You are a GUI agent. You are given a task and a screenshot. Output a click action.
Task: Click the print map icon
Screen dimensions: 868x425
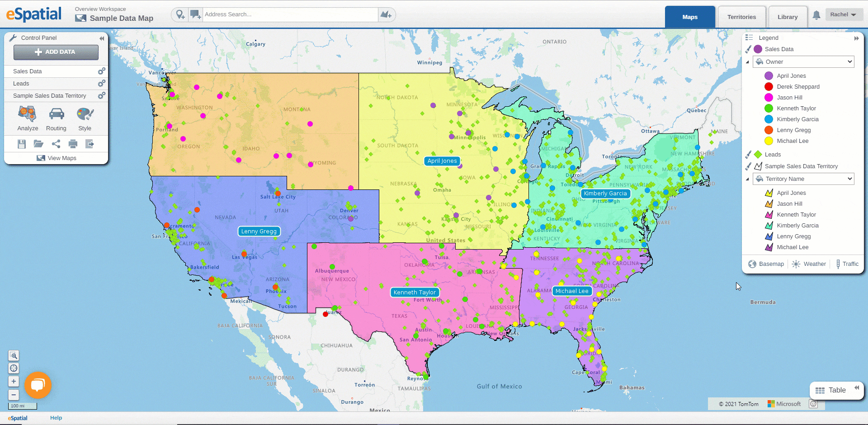pyautogui.click(x=73, y=144)
